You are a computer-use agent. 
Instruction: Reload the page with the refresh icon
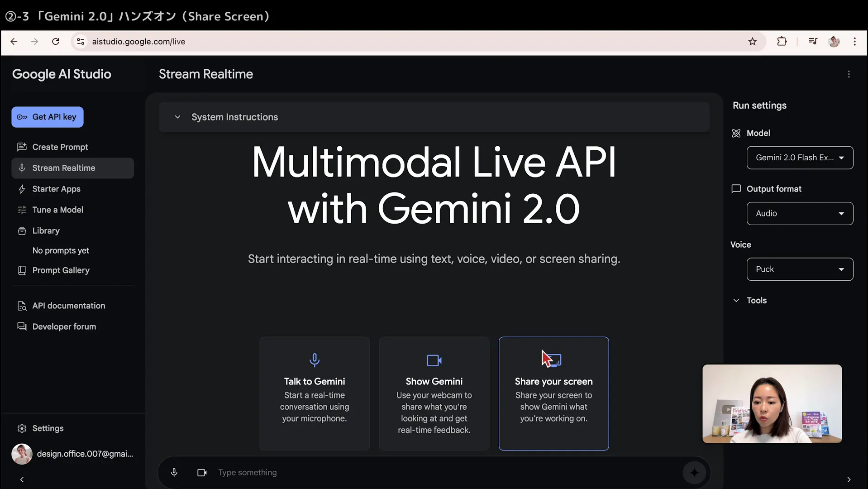[x=56, y=42]
